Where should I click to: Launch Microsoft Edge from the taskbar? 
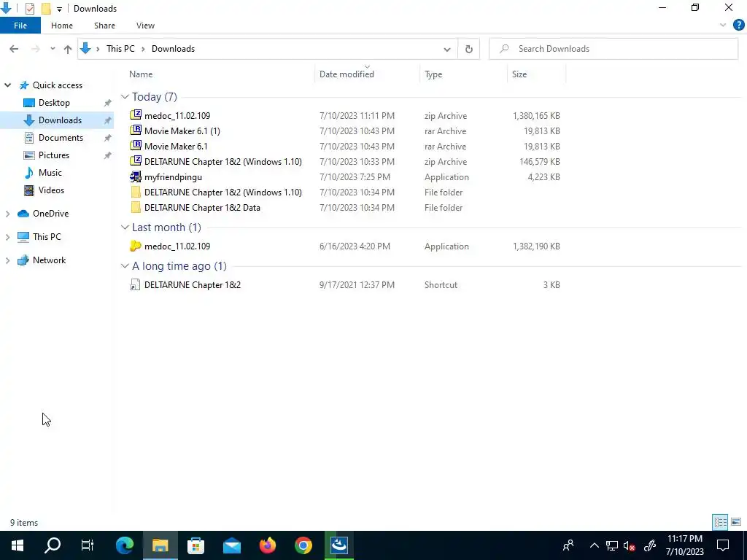[125, 545]
